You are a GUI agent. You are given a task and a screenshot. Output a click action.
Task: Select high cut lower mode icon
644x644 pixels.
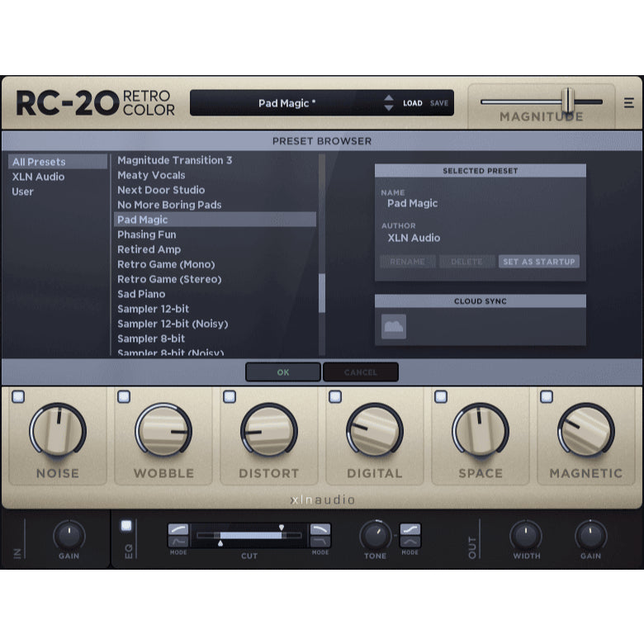pos(320,542)
